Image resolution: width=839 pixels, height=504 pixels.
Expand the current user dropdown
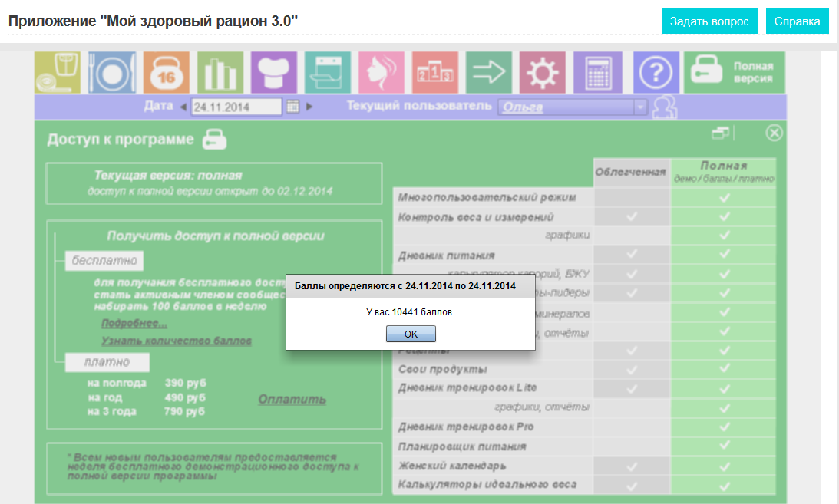[x=641, y=107]
